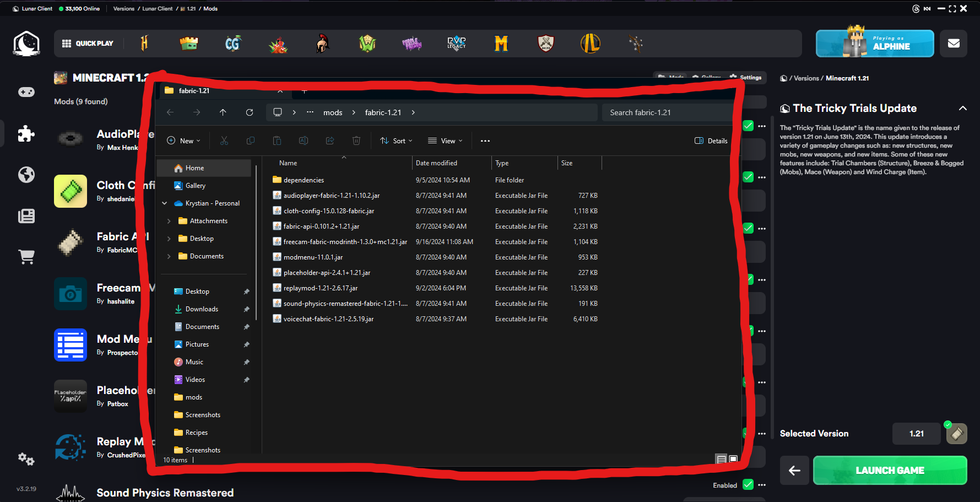This screenshot has height=502, width=980.
Task: Toggle the enabled checkbox for Fabric API mod
Action: click(748, 228)
